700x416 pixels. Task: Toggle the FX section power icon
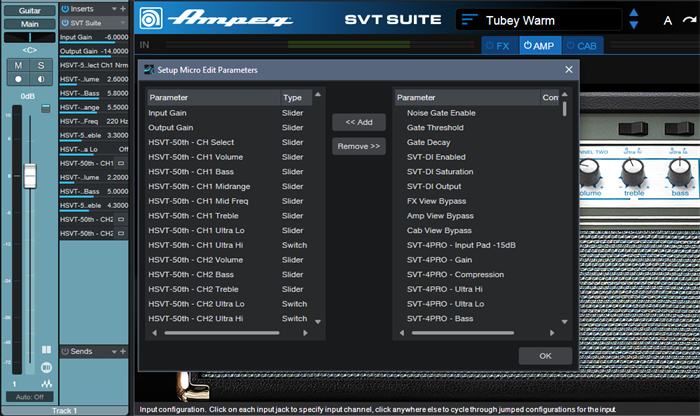tap(490, 46)
